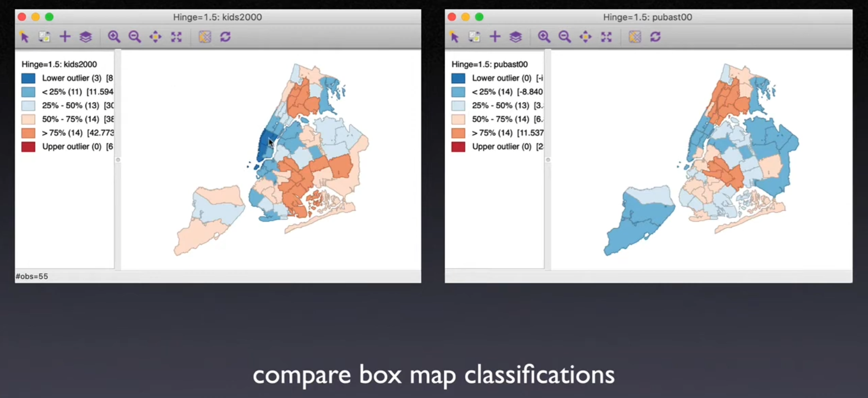868x398 pixels.
Task: Maximize the kids2000 window with green button
Action: click(49, 17)
